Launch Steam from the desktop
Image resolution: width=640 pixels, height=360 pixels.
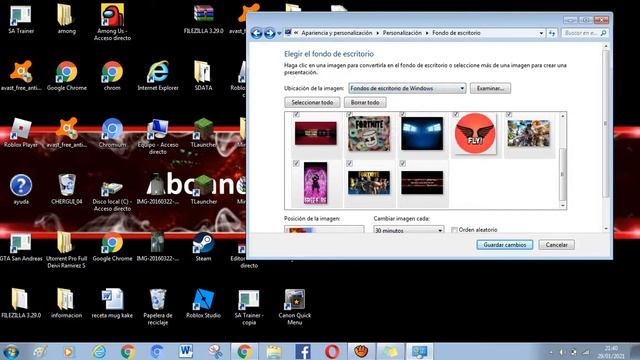point(203,247)
